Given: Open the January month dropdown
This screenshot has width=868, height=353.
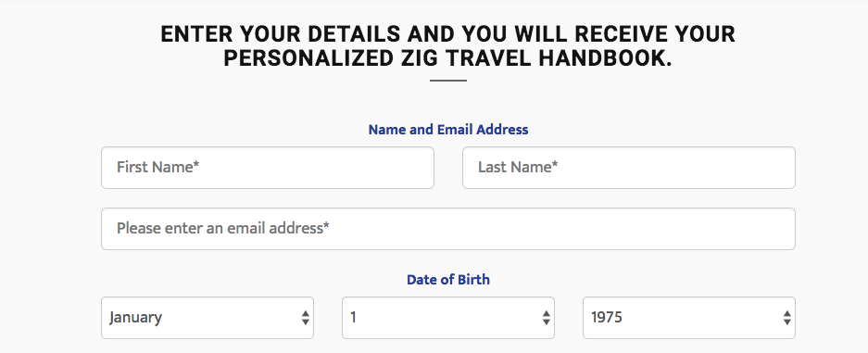Looking at the screenshot, I should [x=208, y=318].
